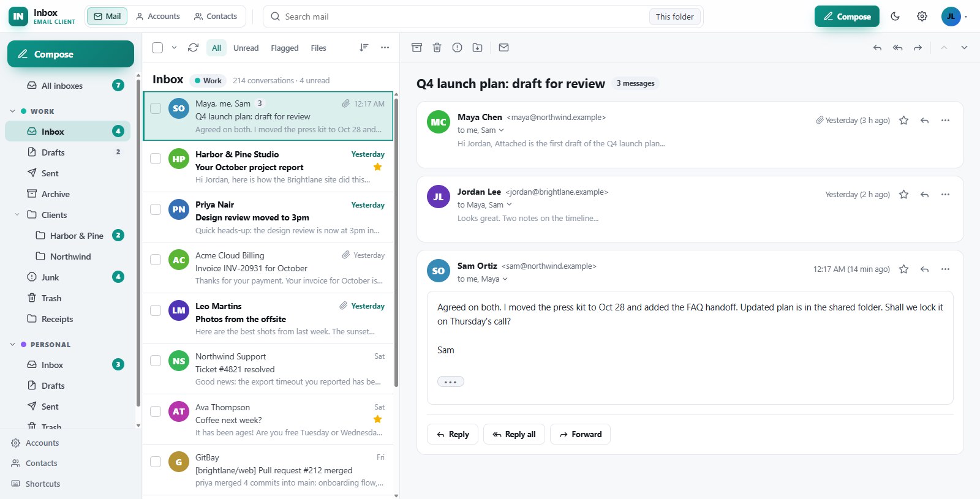Click the Forward button below message
Screen dimensions: 980x499
(580, 435)
